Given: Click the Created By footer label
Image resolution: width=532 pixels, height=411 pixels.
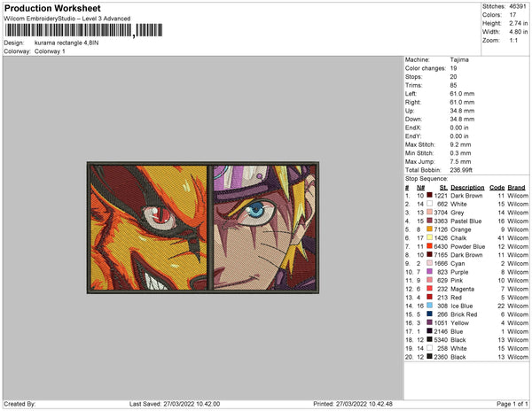Looking at the screenshot, I should tap(20, 404).
